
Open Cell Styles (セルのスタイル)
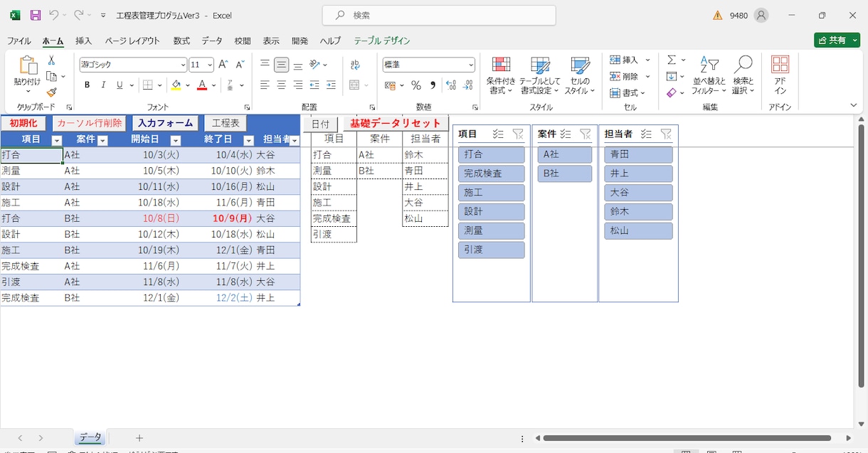580,75
